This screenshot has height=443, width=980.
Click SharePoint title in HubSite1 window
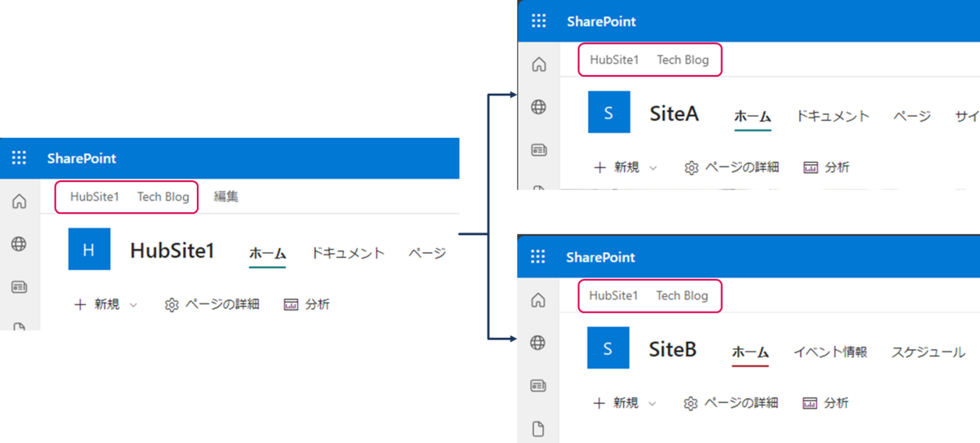pyautogui.click(x=82, y=158)
